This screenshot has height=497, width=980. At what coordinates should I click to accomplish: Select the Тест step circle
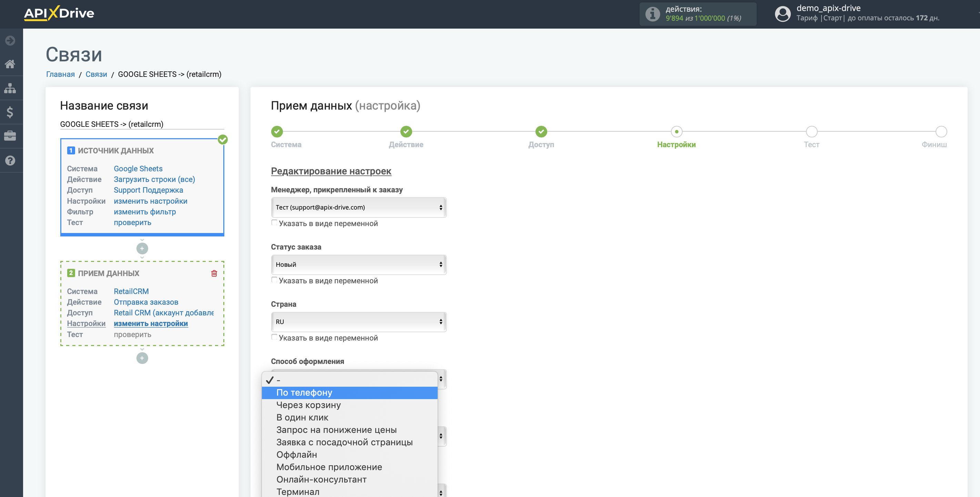pos(811,132)
